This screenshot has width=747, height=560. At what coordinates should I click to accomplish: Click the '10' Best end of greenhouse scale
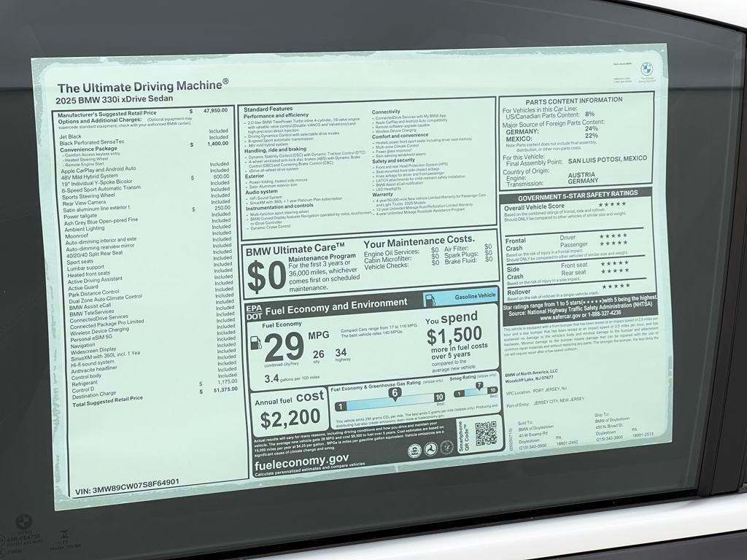pyautogui.click(x=439, y=397)
